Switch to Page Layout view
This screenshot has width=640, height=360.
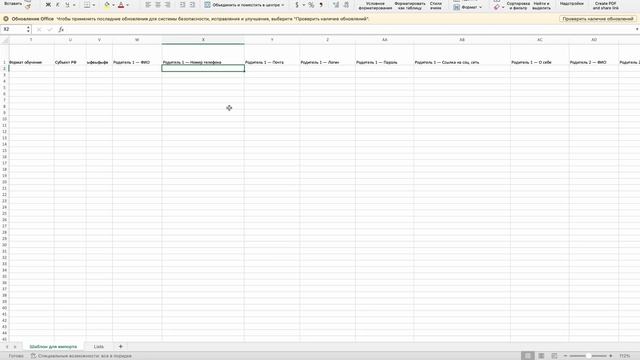coord(541,356)
